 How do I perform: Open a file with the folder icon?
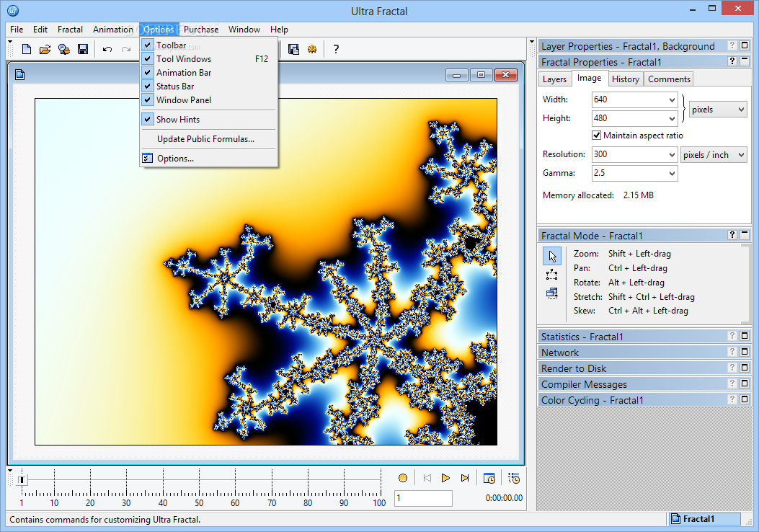pos(45,49)
